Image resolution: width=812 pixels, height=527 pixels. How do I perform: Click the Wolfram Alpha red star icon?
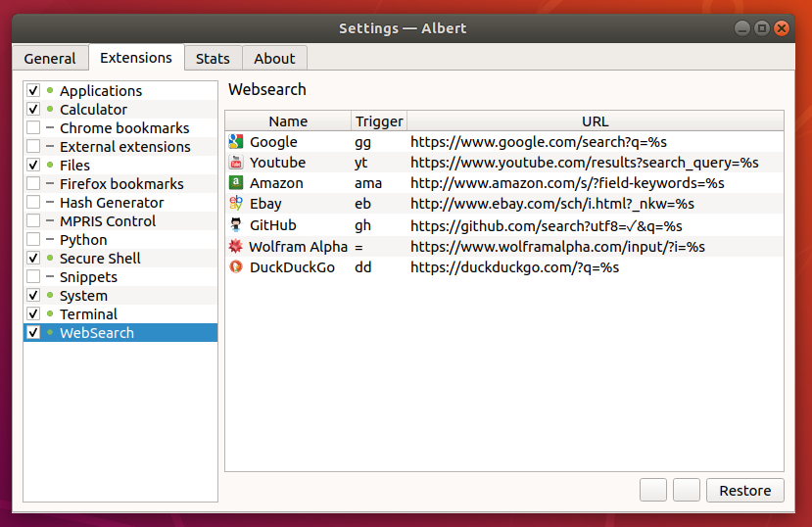click(236, 246)
